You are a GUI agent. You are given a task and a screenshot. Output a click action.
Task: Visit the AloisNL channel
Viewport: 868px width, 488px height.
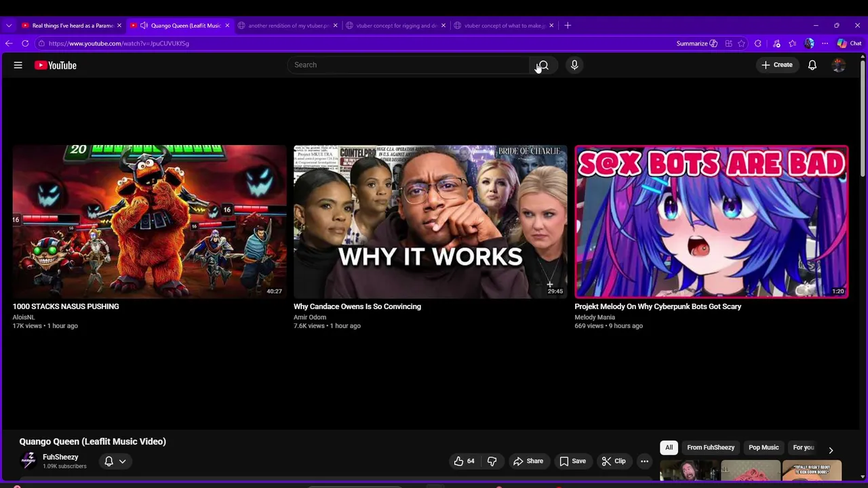[x=24, y=317]
